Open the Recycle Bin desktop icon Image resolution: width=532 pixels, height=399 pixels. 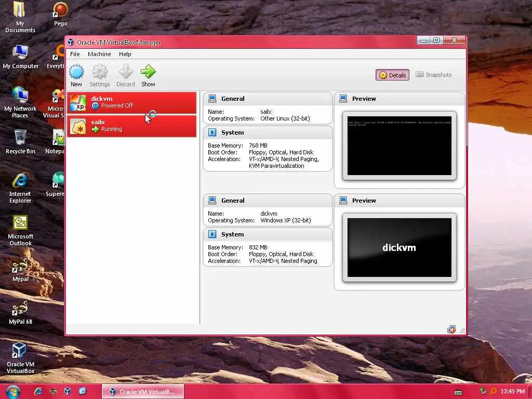click(x=20, y=142)
